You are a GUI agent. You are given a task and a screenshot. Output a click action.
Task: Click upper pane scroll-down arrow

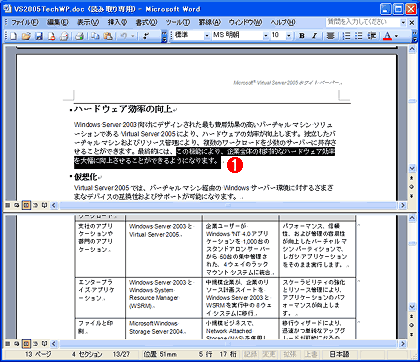[x=412, y=168]
